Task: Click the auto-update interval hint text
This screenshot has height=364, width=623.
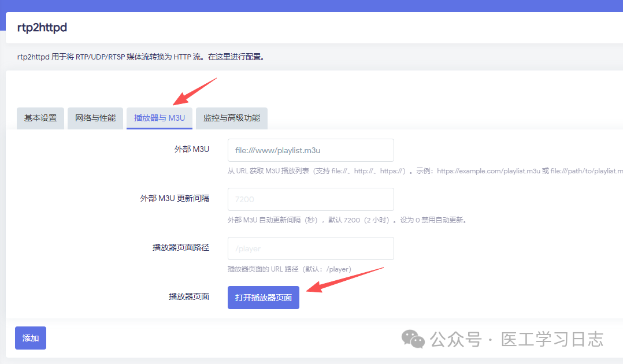Action: click(x=347, y=220)
